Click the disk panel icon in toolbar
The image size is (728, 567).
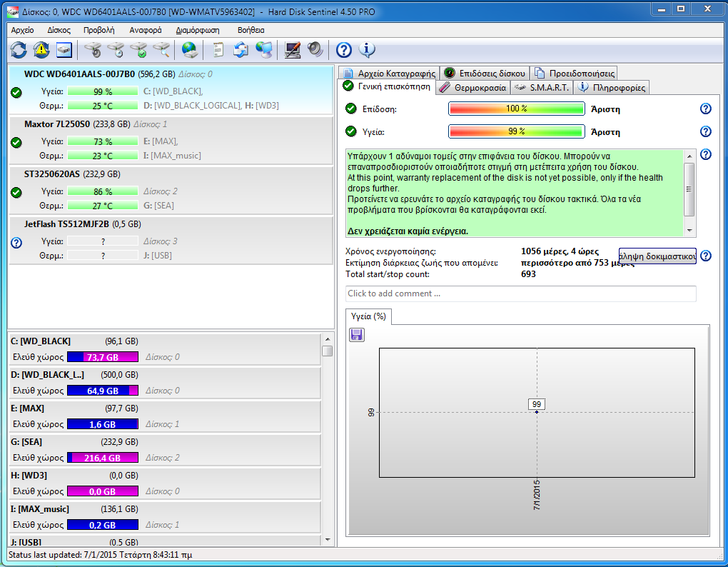(x=64, y=50)
